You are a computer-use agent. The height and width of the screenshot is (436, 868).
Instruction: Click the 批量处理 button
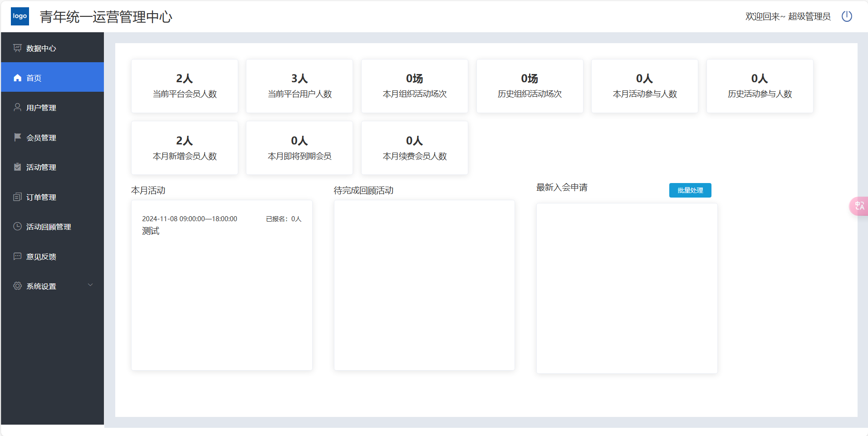[x=690, y=190]
